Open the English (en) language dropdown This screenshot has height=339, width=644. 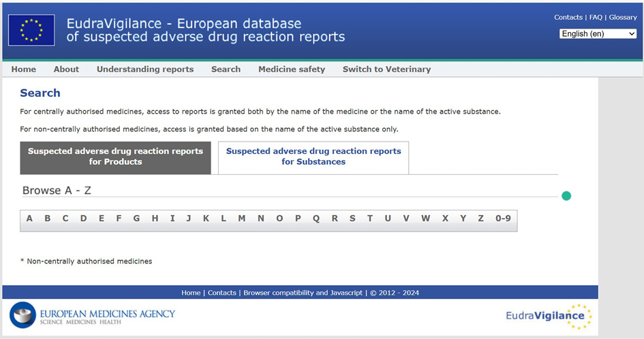coord(598,33)
